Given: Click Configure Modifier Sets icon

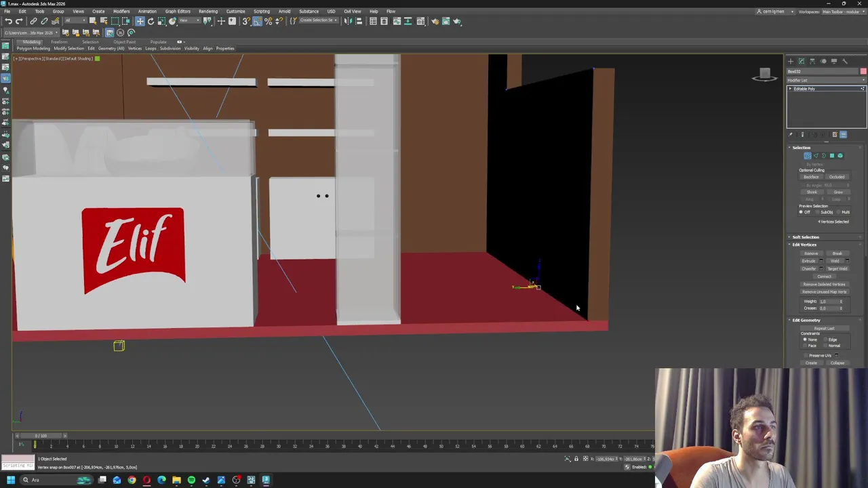Looking at the screenshot, I should (843, 134).
